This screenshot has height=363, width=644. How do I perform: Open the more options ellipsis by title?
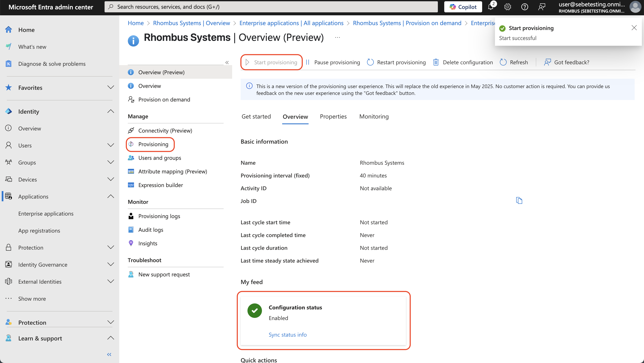point(338,37)
